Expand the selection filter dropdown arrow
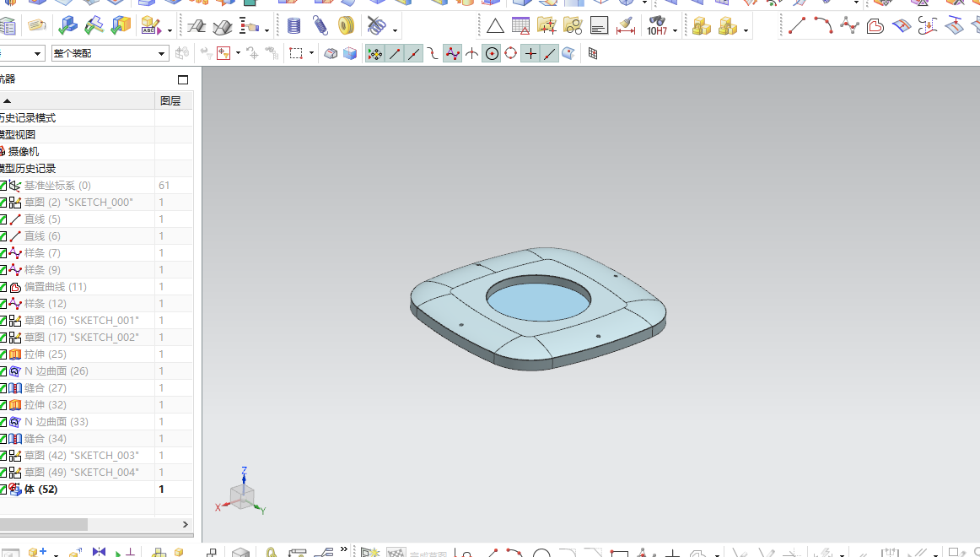This screenshot has height=557, width=980. click(238, 54)
